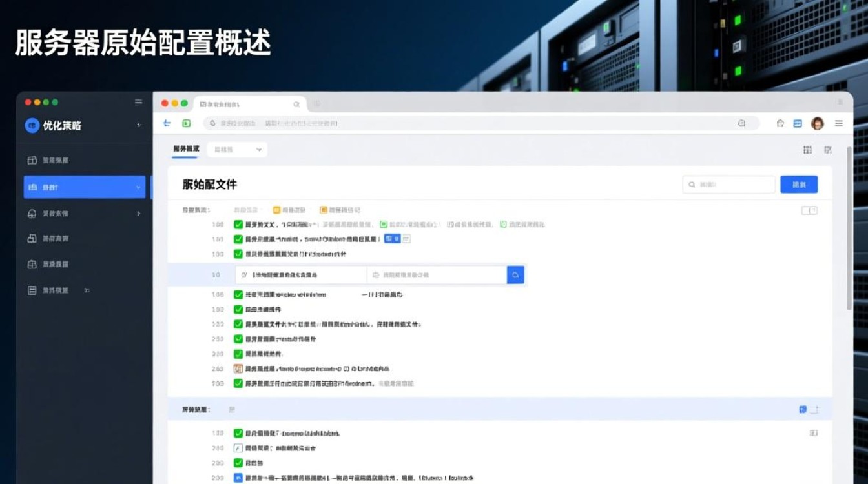Click the grid view icon above the search box
868x484 pixels.
tap(807, 150)
